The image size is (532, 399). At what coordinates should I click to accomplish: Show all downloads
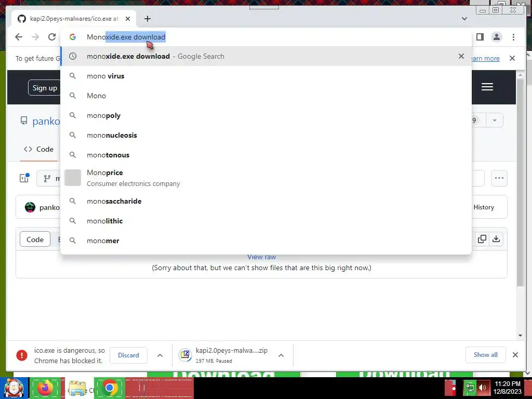point(486,355)
